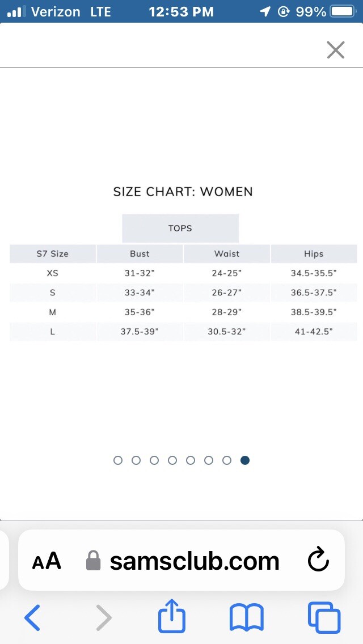Close the size chart overlay with X
Image resolution: width=363 pixels, height=644 pixels.
(x=335, y=50)
